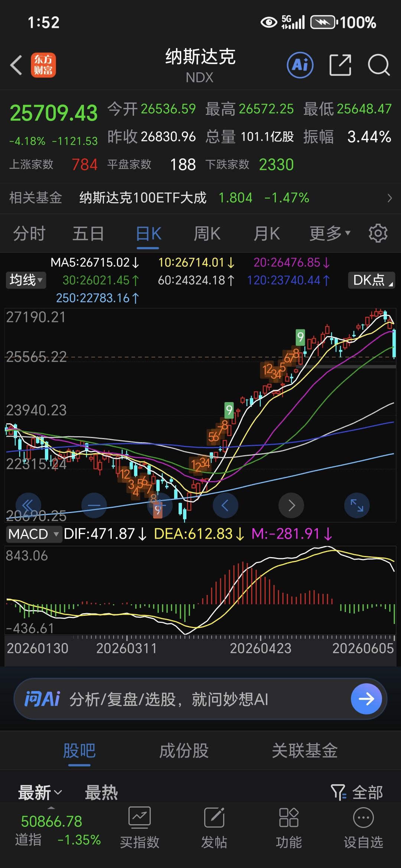Viewport: 401px width, 868px height.
Task: Tap the 设自选 ellipsis icon
Action: point(363,817)
